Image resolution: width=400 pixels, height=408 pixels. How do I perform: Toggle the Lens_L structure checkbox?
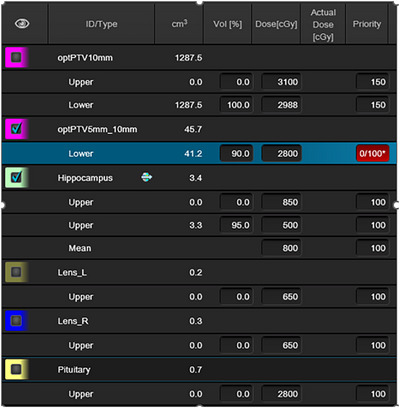pos(16,272)
